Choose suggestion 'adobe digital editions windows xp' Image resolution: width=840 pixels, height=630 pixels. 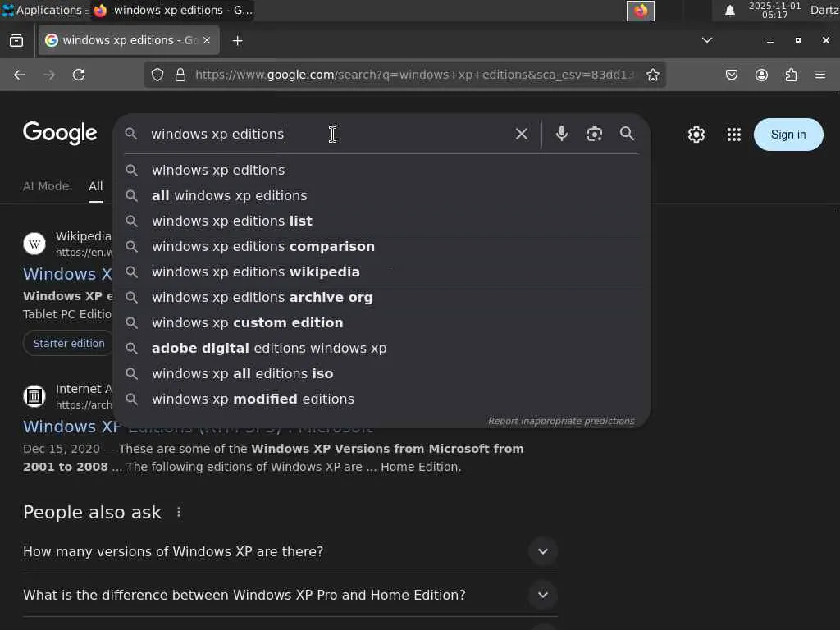381,348
